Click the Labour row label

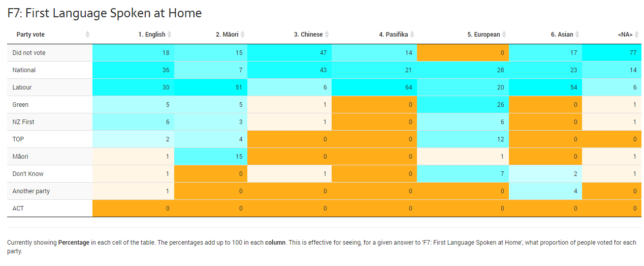tap(22, 87)
